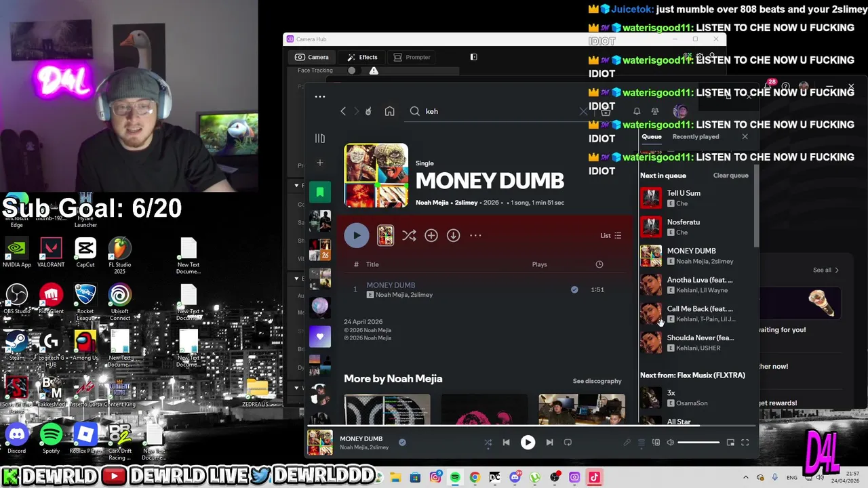Open Liked Songs purple heart in sidebar
The height and width of the screenshot is (488, 868).
coord(320,336)
